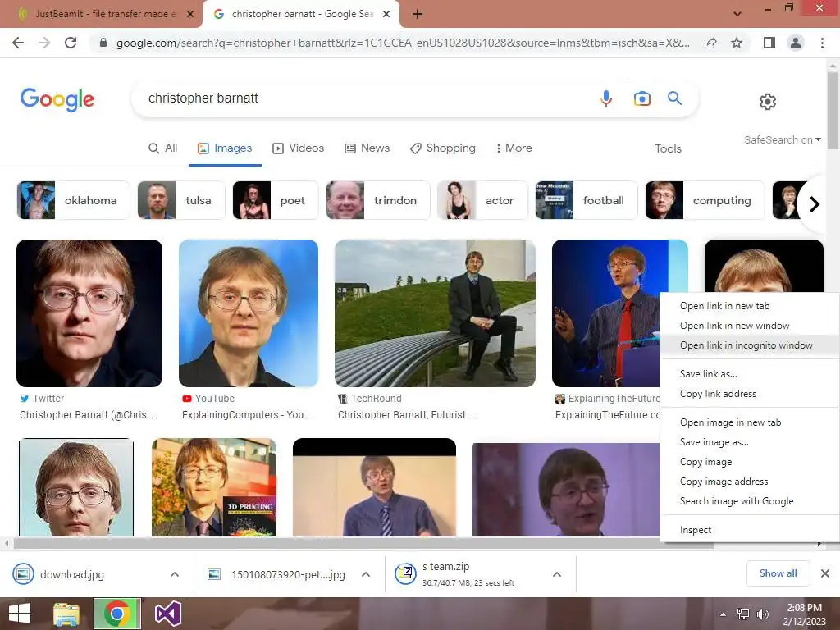
Task: Open a new browser tab with plus
Action: point(418,14)
